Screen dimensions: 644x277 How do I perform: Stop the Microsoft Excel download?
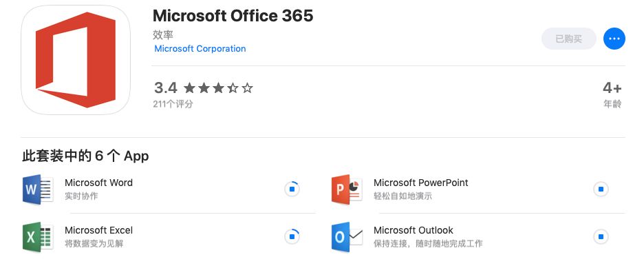coord(292,237)
